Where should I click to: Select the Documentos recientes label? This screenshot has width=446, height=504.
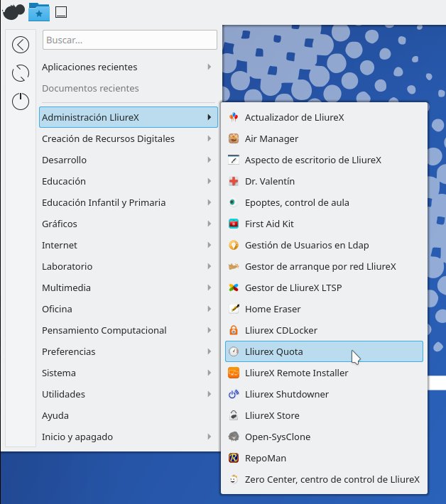[90, 89]
